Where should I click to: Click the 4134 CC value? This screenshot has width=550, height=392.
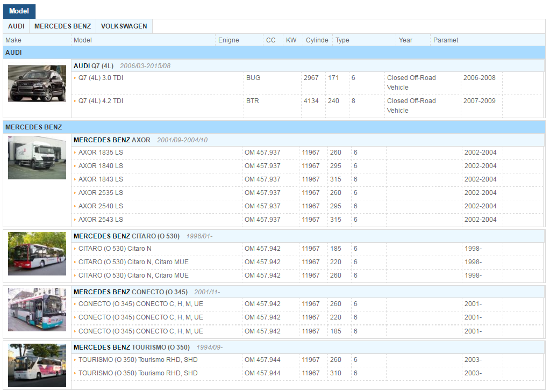pyautogui.click(x=311, y=101)
